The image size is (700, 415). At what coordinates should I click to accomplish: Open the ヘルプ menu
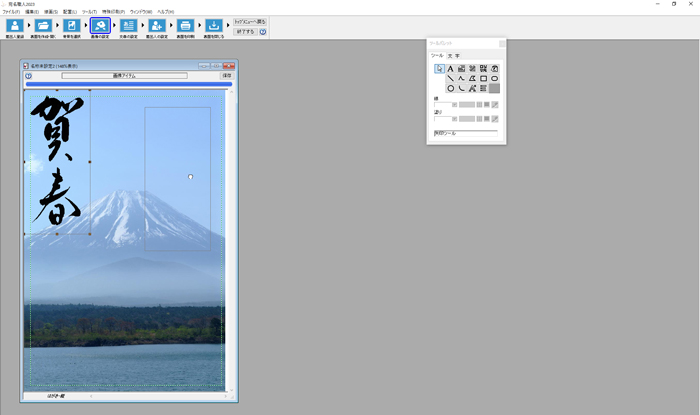point(165,11)
